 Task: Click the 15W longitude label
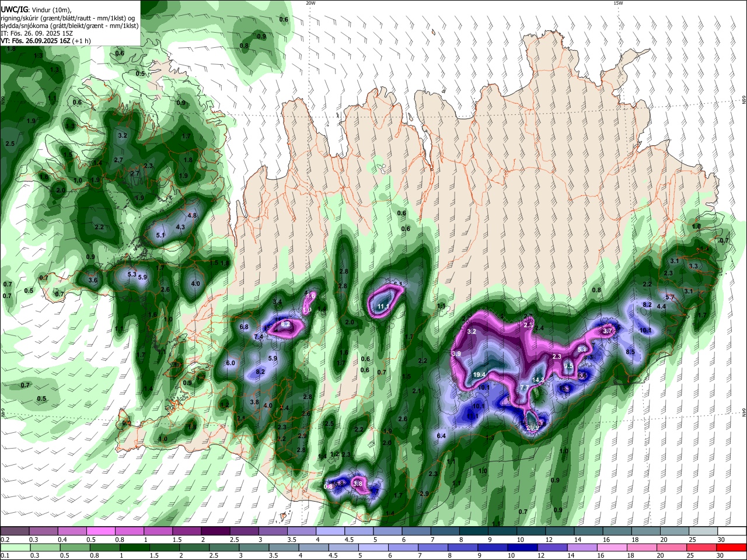coord(618,3)
